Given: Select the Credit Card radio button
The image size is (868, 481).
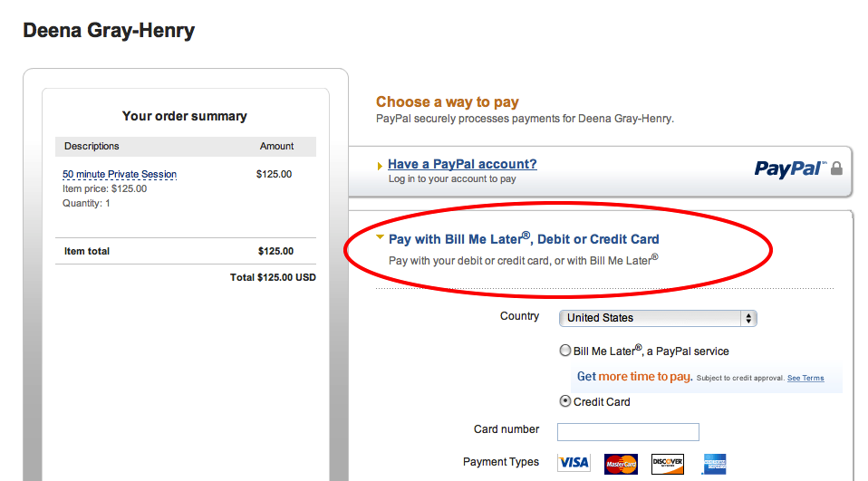Looking at the screenshot, I should click(565, 401).
